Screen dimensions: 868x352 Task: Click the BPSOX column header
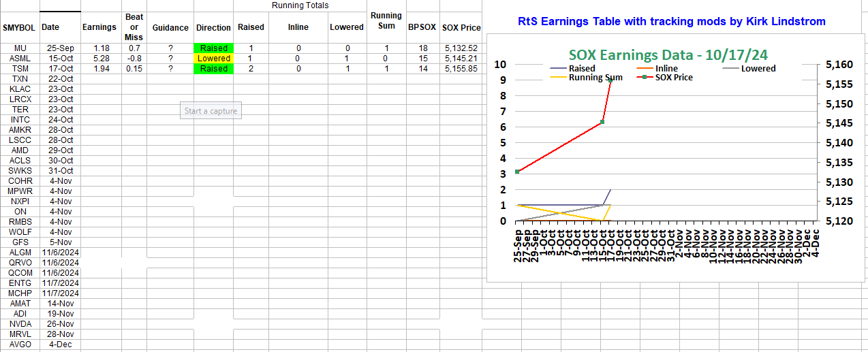(x=422, y=28)
